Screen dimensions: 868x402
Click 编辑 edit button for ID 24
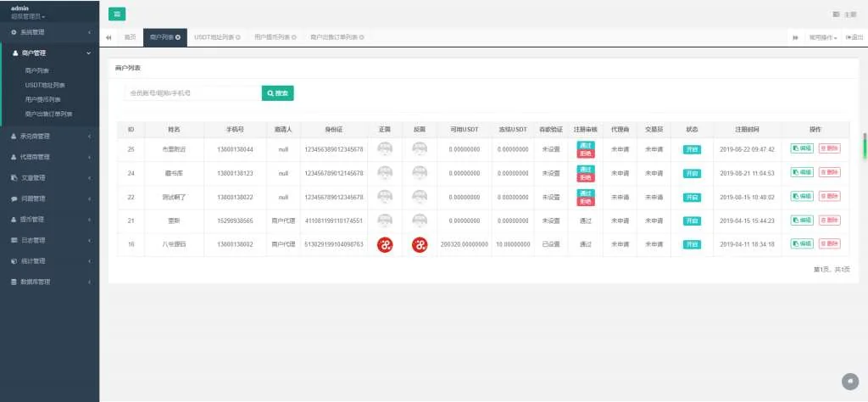pos(801,173)
